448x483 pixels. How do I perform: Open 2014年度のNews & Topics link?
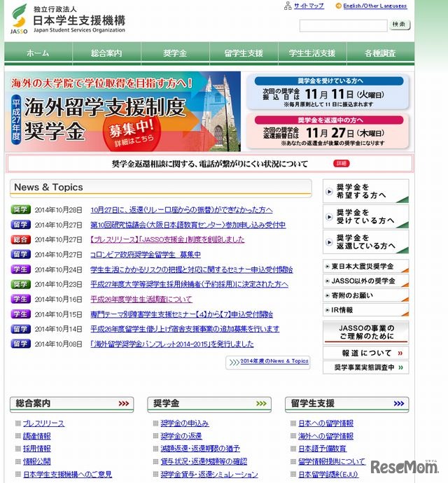click(x=274, y=361)
